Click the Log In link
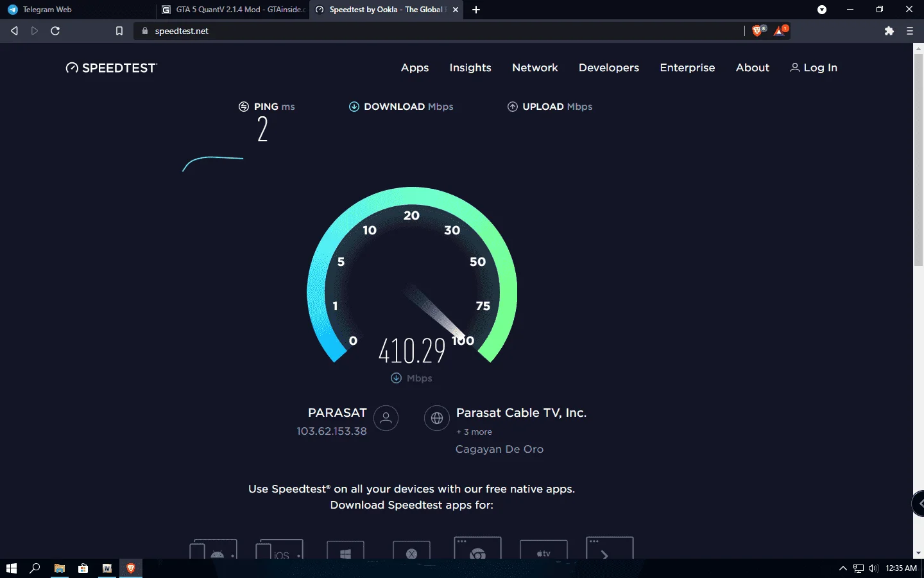924x578 pixels. tap(814, 67)
